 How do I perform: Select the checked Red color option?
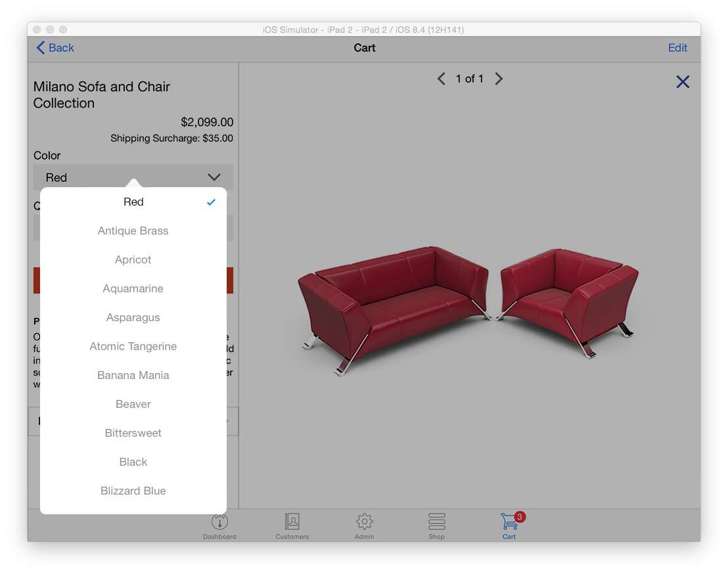[x=133, y=202]
